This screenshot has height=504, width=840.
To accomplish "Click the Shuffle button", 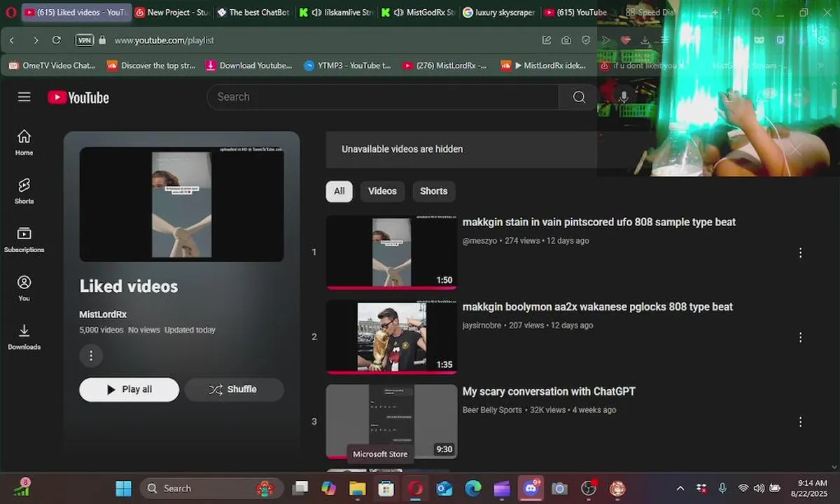I will tap(234, 390).
